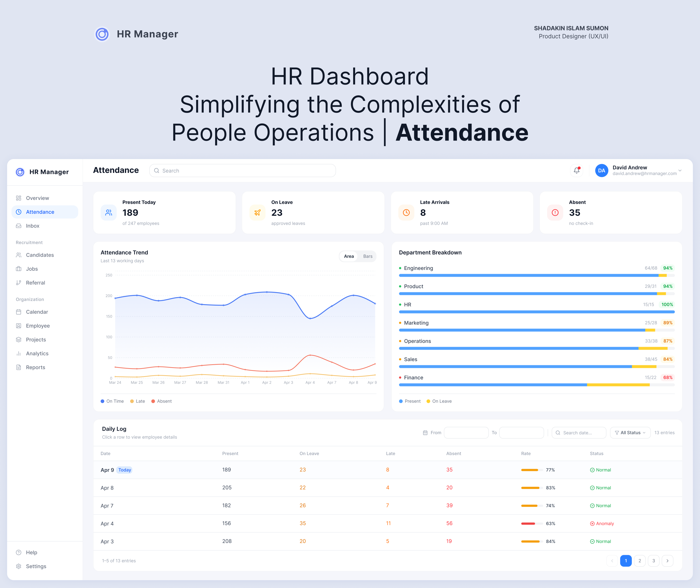Go to page 2 of Daily Log entries
This screenshot has height=588, width=700.
640,561
